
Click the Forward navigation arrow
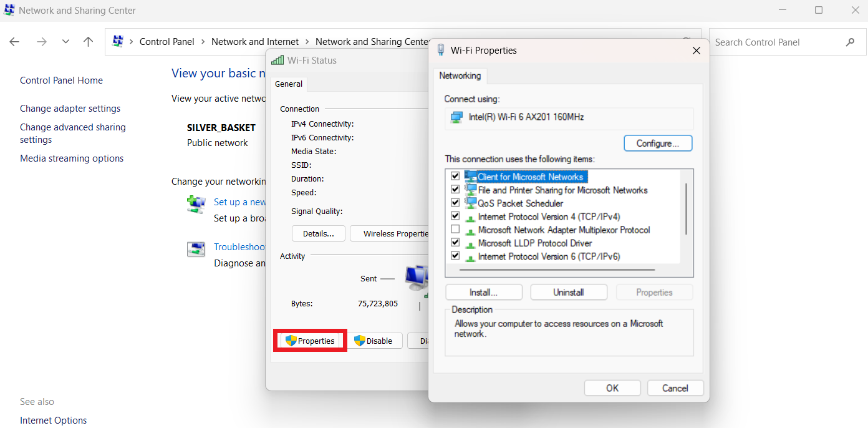[x=42, y=42]
